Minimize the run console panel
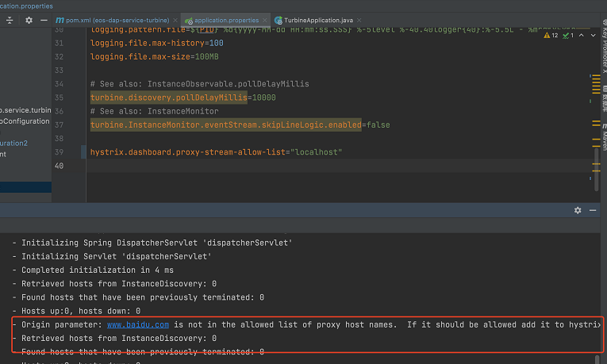Viewport: 607px width, 364px height. (592, 210)
